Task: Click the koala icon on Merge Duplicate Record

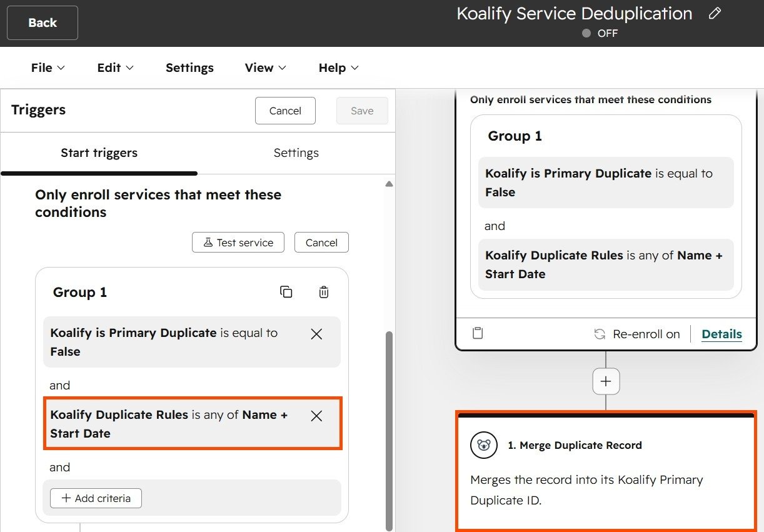Action: [x=483, y=445]
